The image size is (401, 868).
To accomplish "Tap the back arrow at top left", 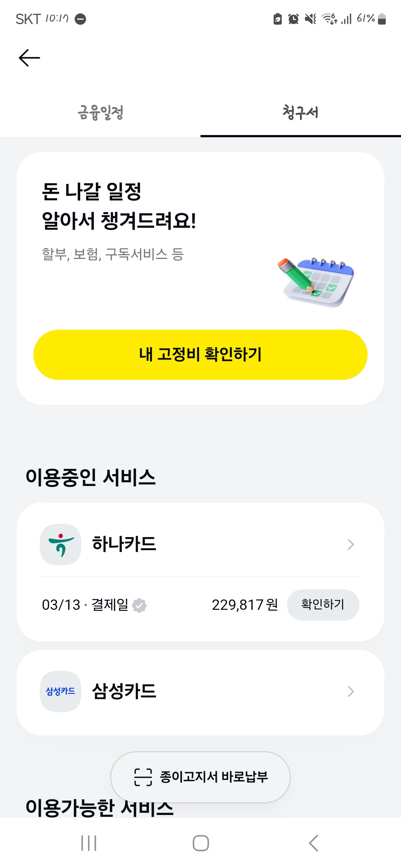I will coord(29,58).
